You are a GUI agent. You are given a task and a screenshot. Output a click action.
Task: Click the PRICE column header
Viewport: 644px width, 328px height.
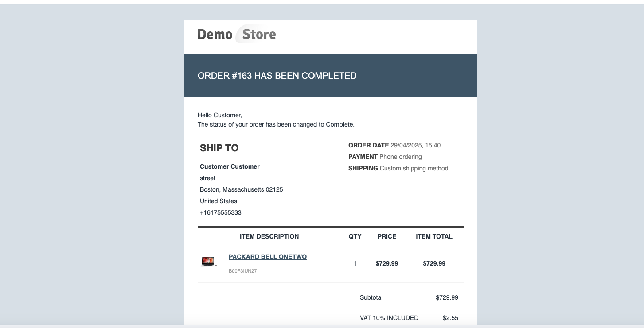(x=387, y=236)
